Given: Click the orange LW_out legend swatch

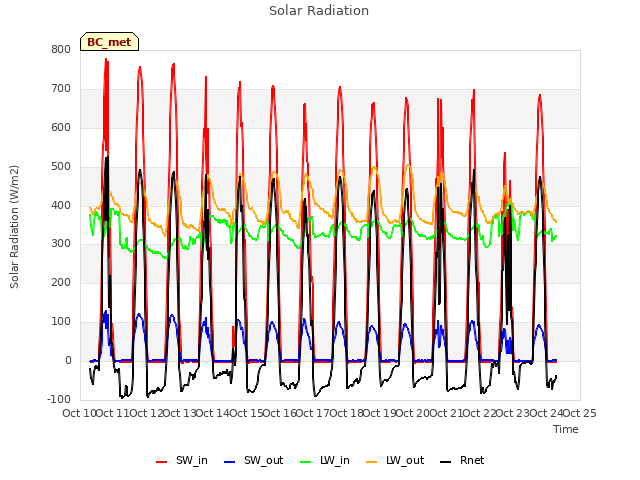Looking at the screenshot, I should (x=372, y=462).
